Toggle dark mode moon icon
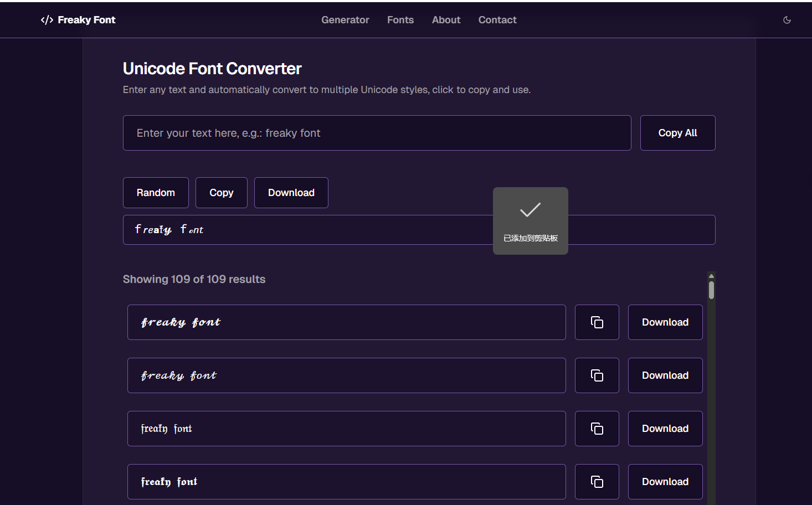Viewport: 812px width, 505px height. tap(787, 20)
